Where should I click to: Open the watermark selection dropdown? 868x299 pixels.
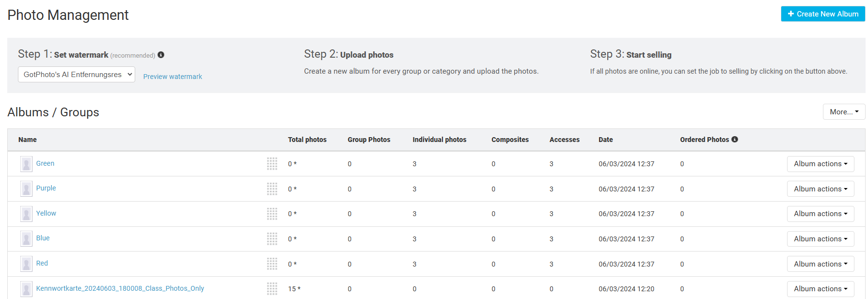click(77, 75)
